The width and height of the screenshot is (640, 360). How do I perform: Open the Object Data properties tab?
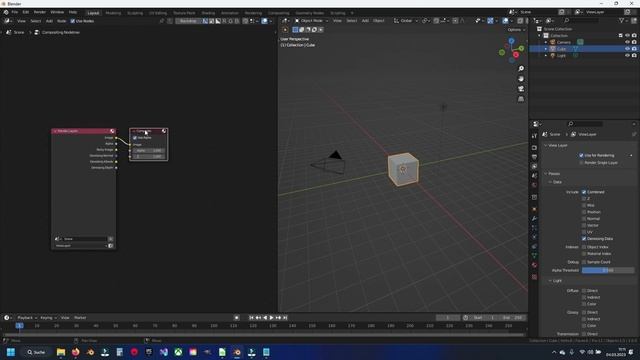[x=534, y=256]
